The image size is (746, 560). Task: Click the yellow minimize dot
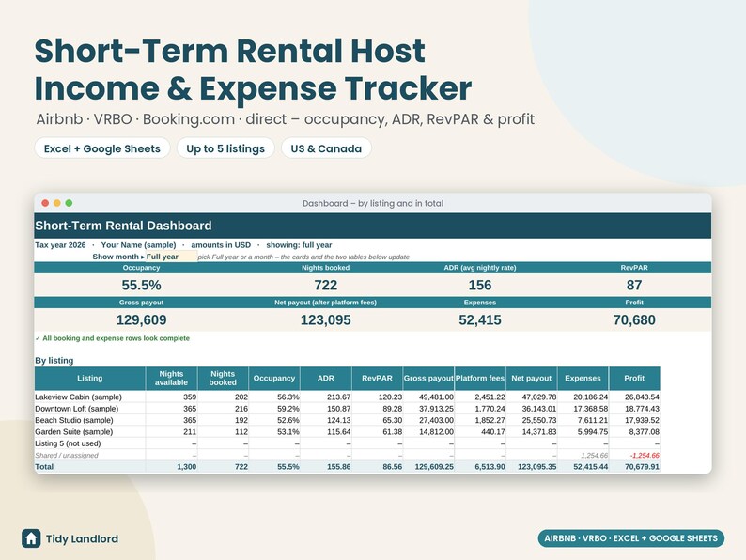coord(57,203)
